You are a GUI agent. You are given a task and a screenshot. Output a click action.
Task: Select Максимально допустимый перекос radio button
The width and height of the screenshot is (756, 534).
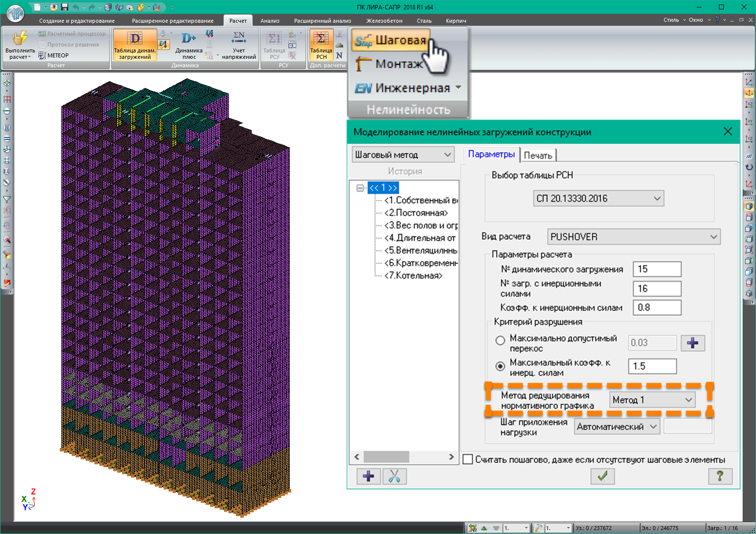click(x=500, y=341)
